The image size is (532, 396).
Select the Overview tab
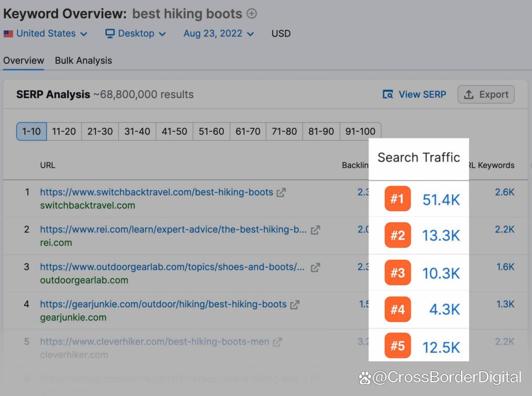point(24,60)
